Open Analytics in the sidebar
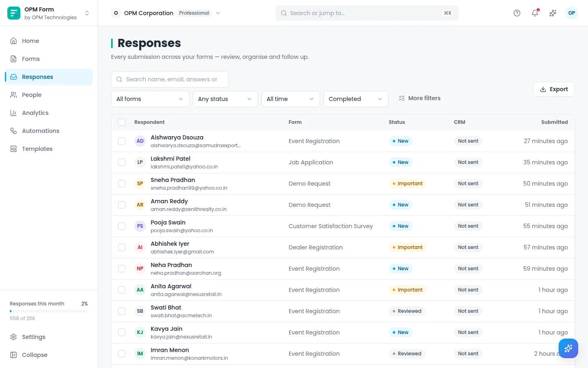 pyautogui.click(x=49, y=113)
